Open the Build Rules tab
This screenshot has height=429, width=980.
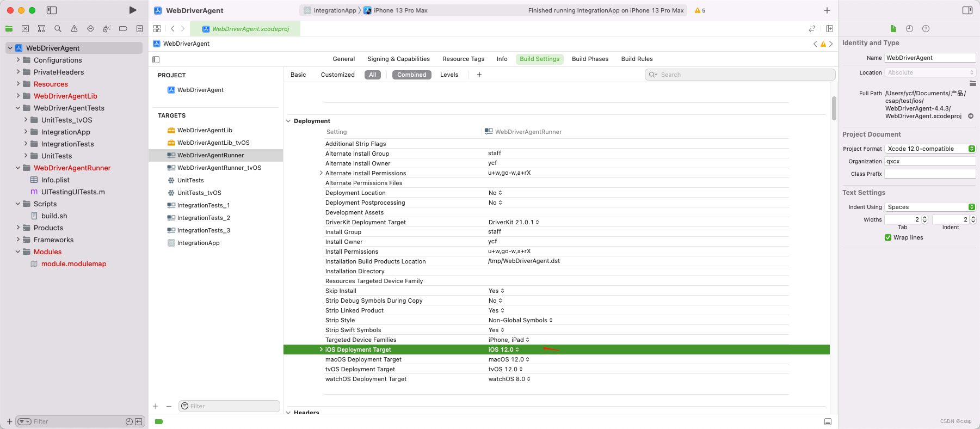[x=637, y=59]
